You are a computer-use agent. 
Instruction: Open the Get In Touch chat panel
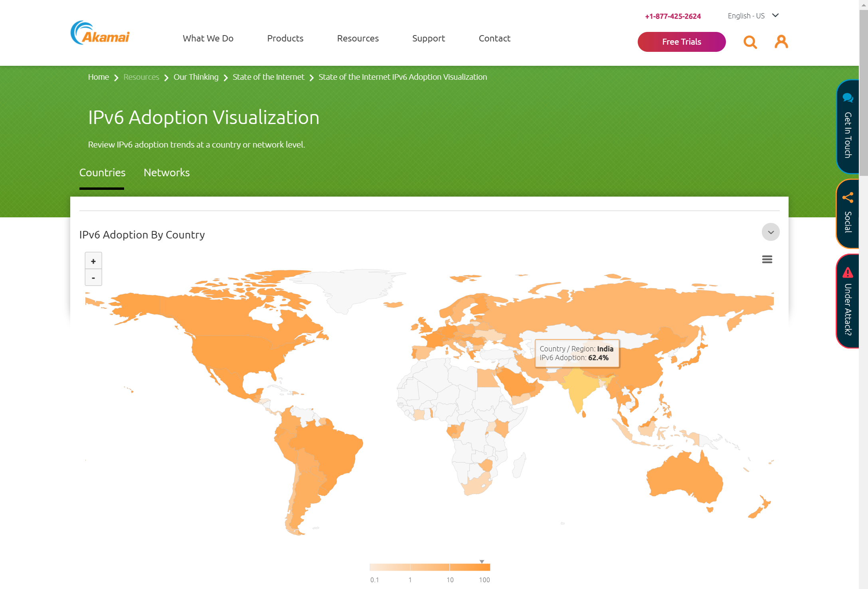coord(848,127)
